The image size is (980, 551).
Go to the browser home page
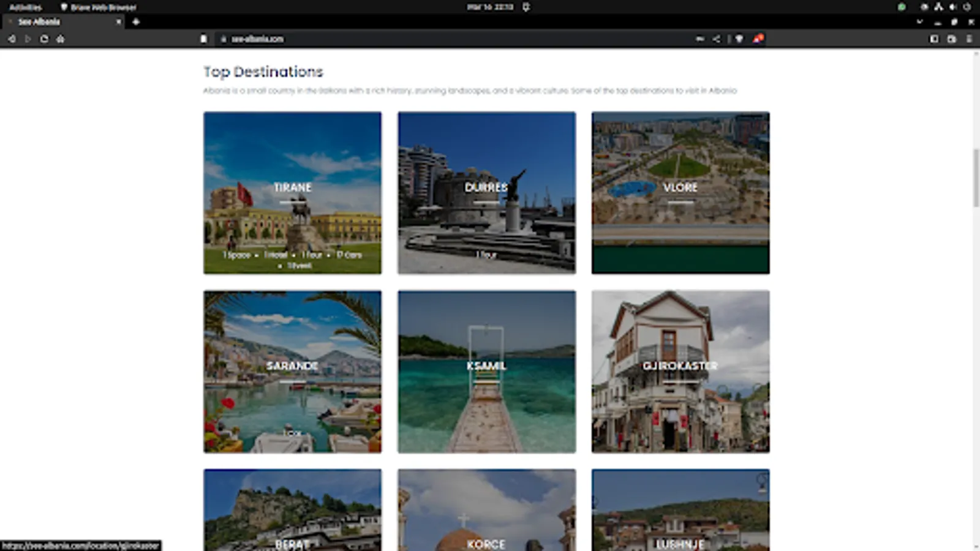(60, 39)
